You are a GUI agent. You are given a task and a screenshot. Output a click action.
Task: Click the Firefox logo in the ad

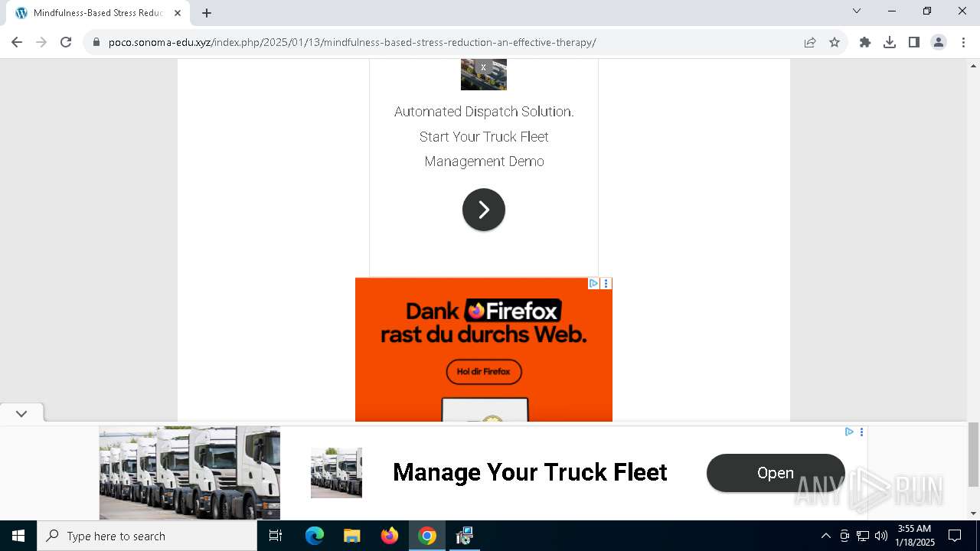(x=513, y=311)
